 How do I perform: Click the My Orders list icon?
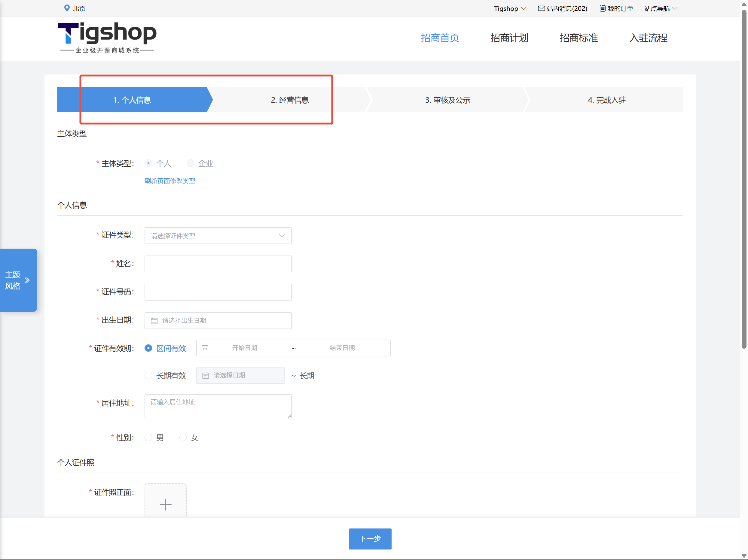(x=602, y=8)
